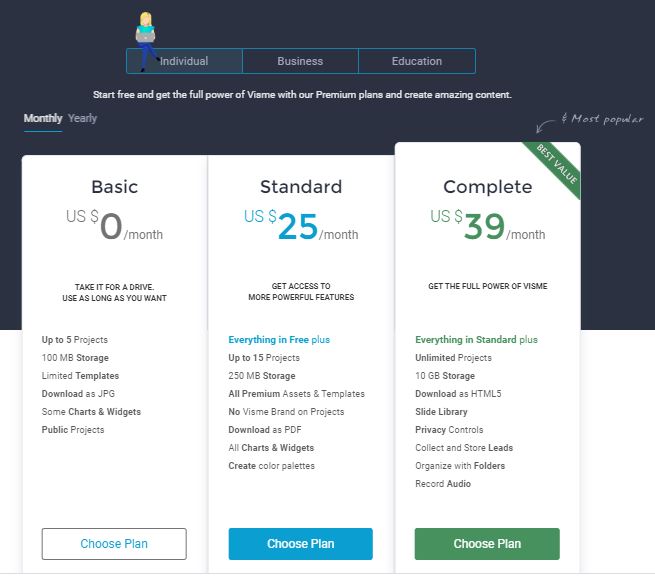Click 'Up to 5 Projects' feature
Viewport: 655px width, 576px height.
coord(75,340)
